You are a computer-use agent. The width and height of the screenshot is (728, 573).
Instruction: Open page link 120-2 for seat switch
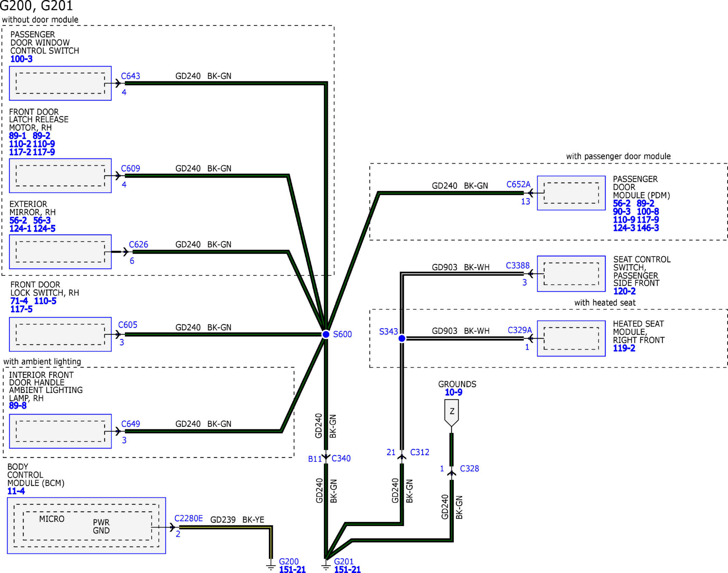pyautogui.click(x=624, y=291)
